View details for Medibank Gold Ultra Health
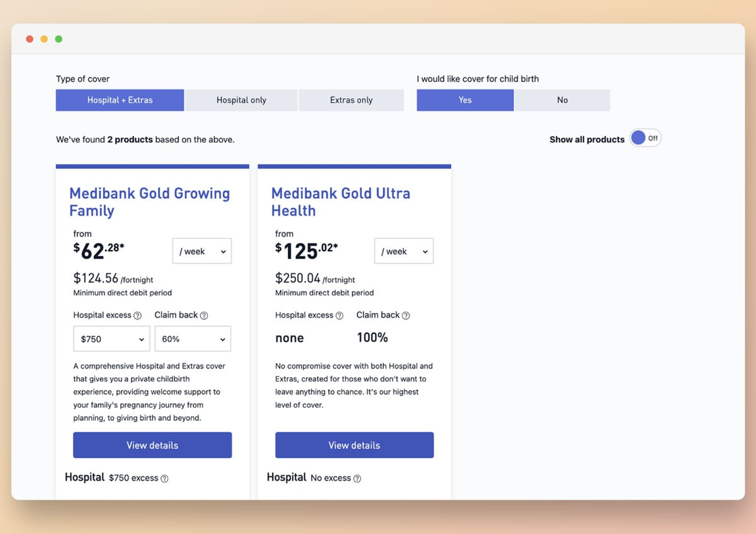Image resolution: width=756 pixels, height=534 pixels. tap(354, 445)
